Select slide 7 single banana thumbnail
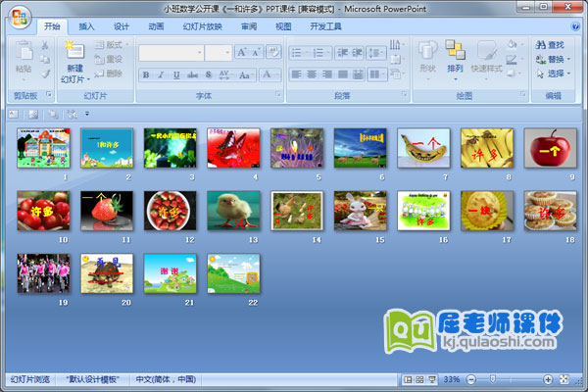This screenshot has width=588, height=392. pos(423,148)
